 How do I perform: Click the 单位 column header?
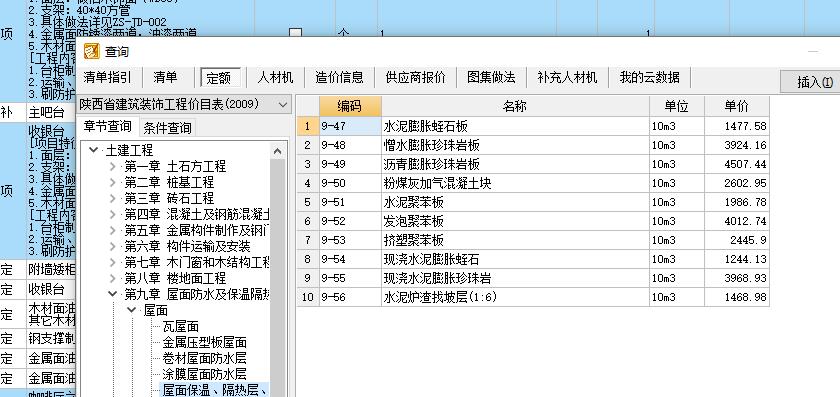pyautogui.click(x=677, y=107)
